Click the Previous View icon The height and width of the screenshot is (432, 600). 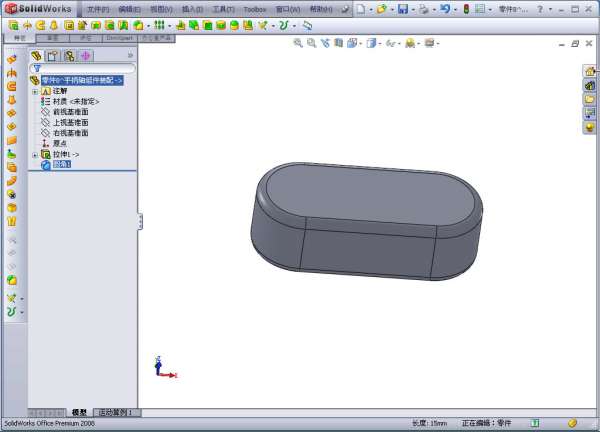[325, 43]
